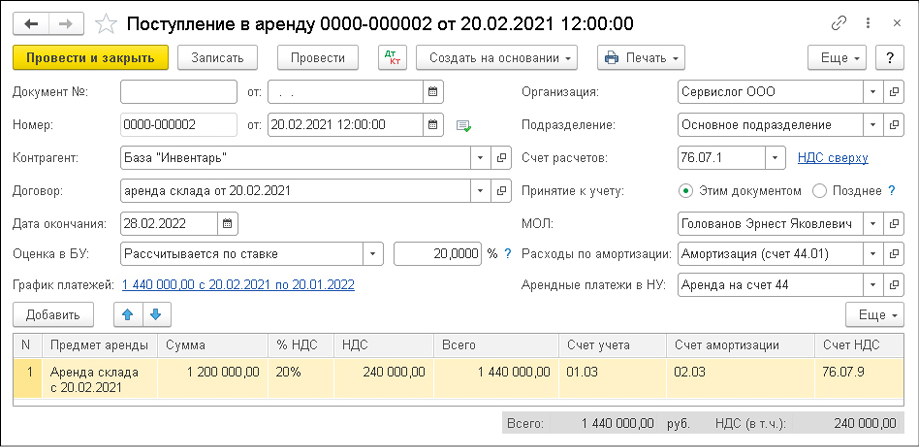Expand the Расходы по амортизации dropdown
919x447 pixels.
coord(873,254)
